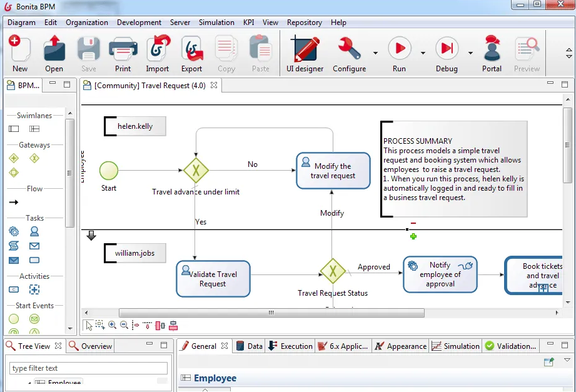Select the script task palette icon
This screenshot has height=392, width=576.
(14, 246)
